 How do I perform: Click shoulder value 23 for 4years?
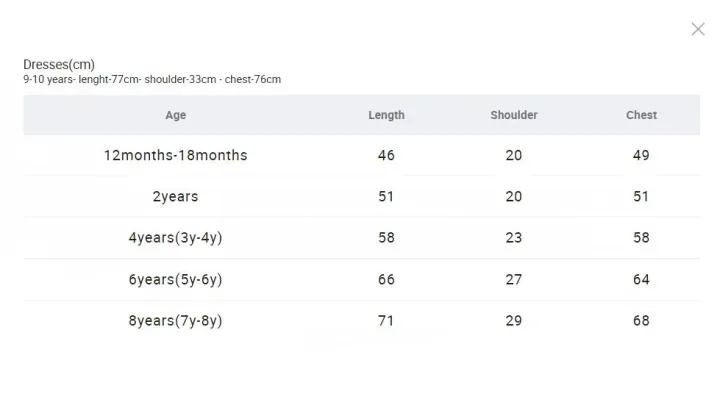click(x=514, y=238)
